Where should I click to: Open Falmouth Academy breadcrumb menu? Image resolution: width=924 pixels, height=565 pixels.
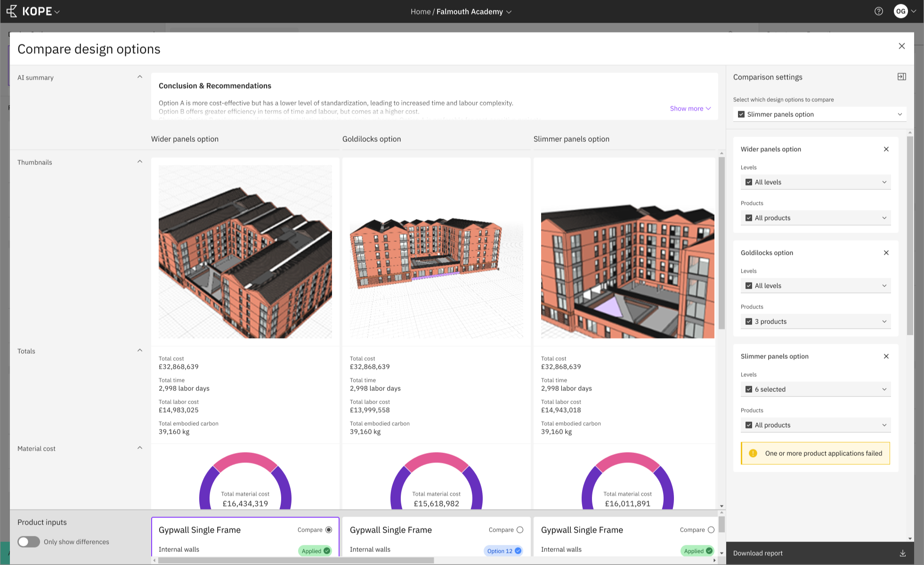(509, 12)
